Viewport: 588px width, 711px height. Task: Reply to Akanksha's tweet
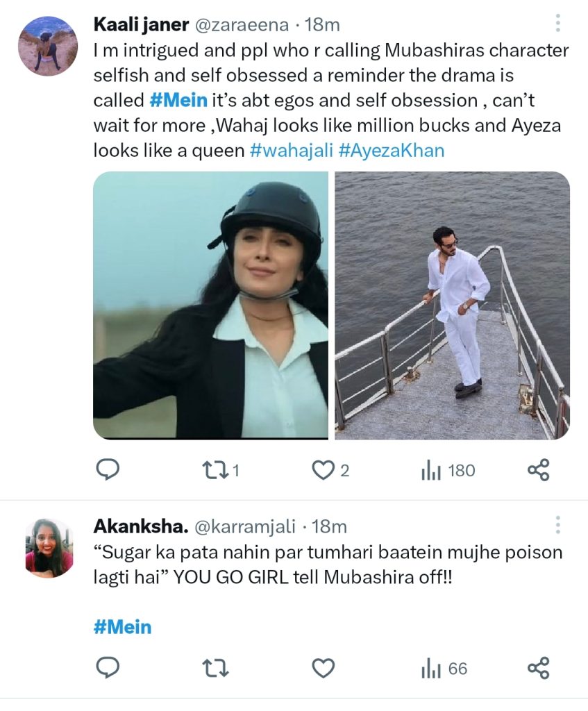coord(106,669)
